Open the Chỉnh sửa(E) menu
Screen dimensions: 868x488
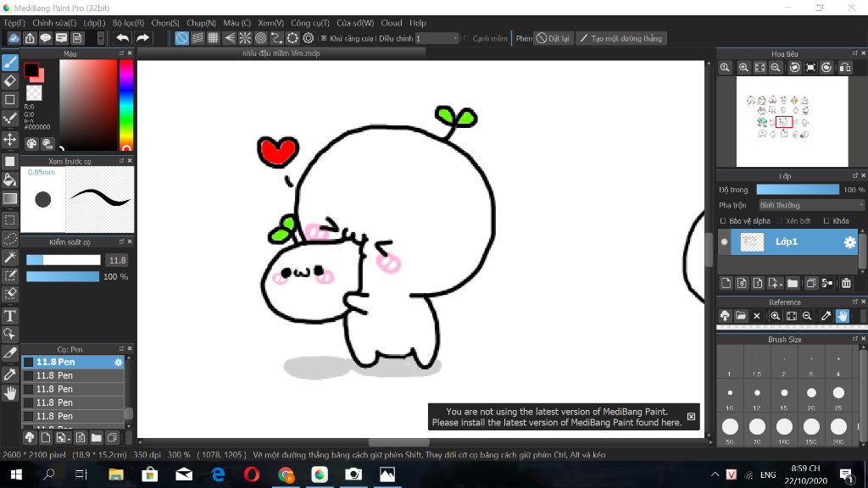54,23
